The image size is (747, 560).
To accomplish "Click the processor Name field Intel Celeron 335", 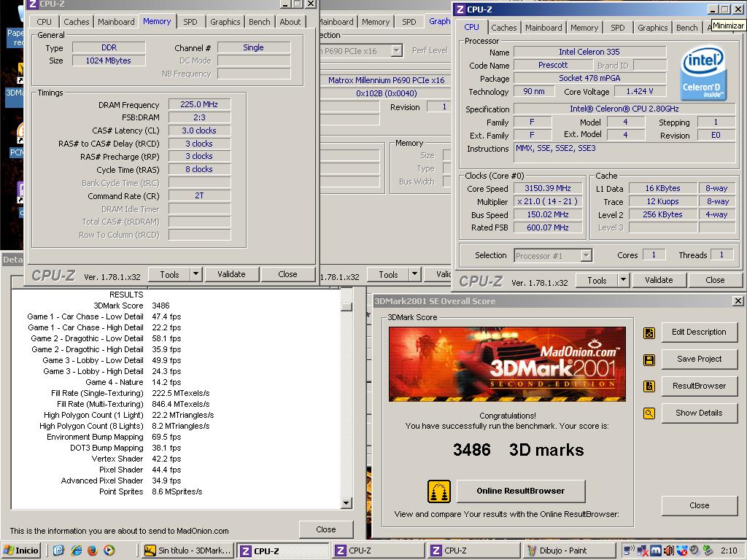I will click(x=589, y=52).
